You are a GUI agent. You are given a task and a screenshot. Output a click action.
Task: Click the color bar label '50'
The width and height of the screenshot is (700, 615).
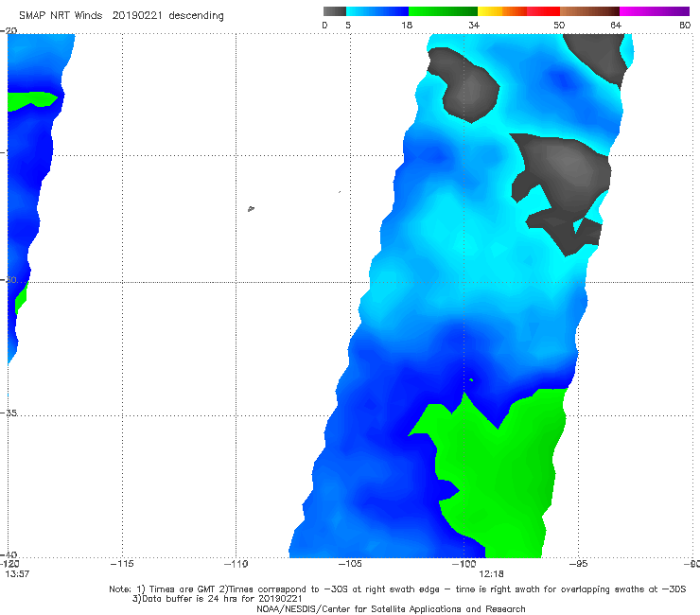(x=559, y=25)
